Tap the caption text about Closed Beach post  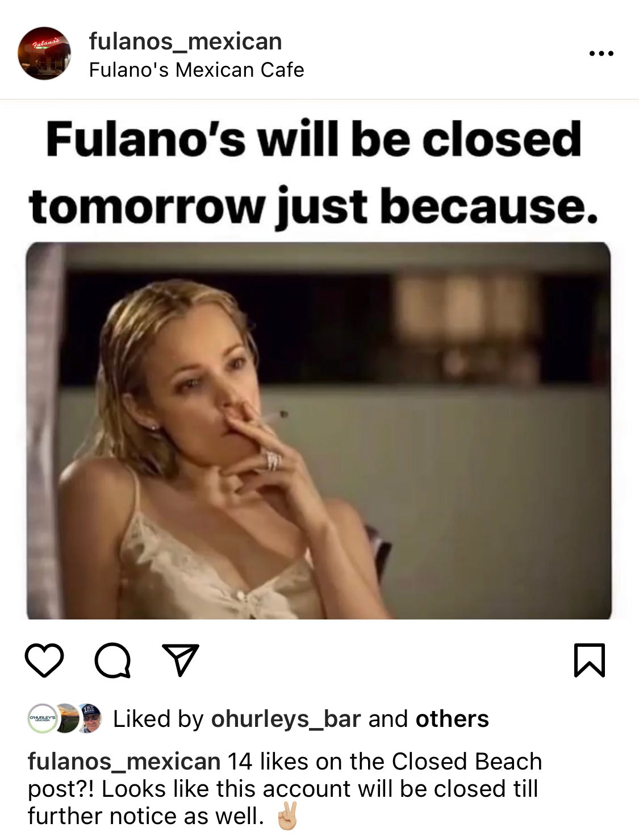(x=285, y=789)
